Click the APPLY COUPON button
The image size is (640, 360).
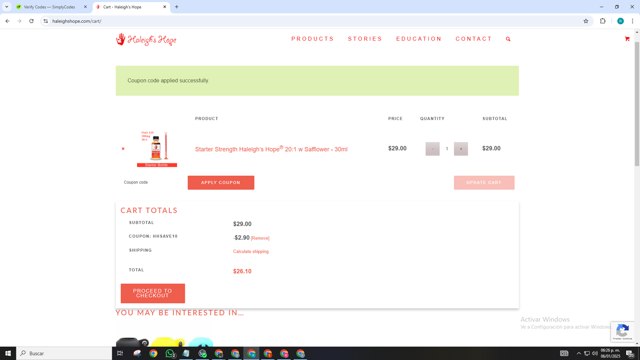(x=221, y=182)
